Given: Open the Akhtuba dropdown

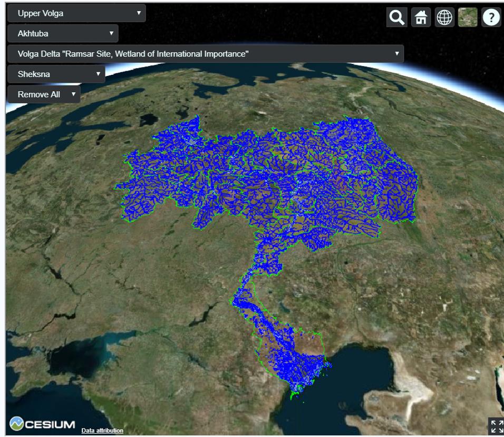Looking at the screenshot, I should tap(63, 33).
